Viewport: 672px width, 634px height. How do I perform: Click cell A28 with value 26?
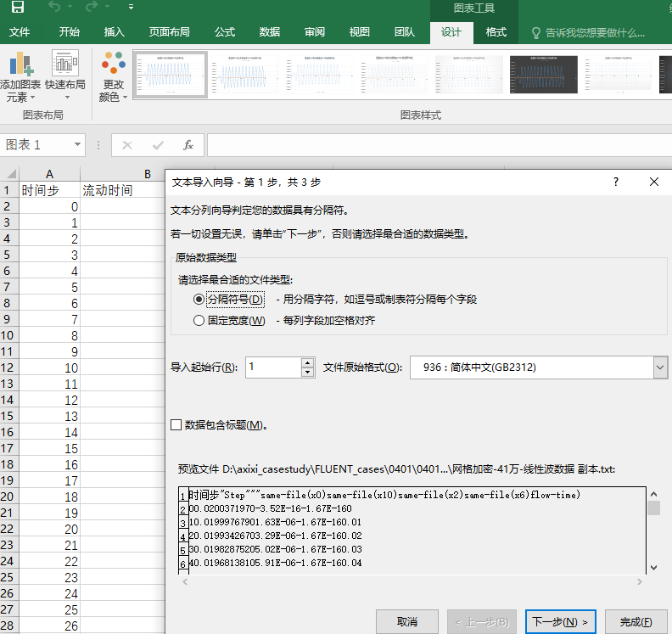(x=49, y=626)
